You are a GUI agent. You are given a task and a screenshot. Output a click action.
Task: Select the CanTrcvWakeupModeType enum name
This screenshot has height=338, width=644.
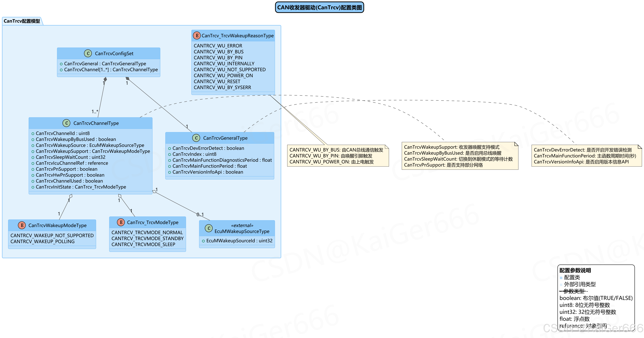(57, 225)
